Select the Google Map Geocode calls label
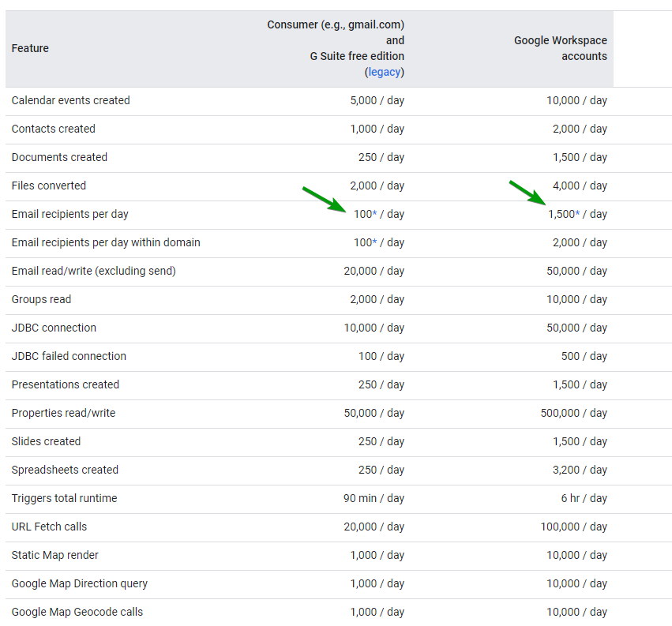 point(77,612)
